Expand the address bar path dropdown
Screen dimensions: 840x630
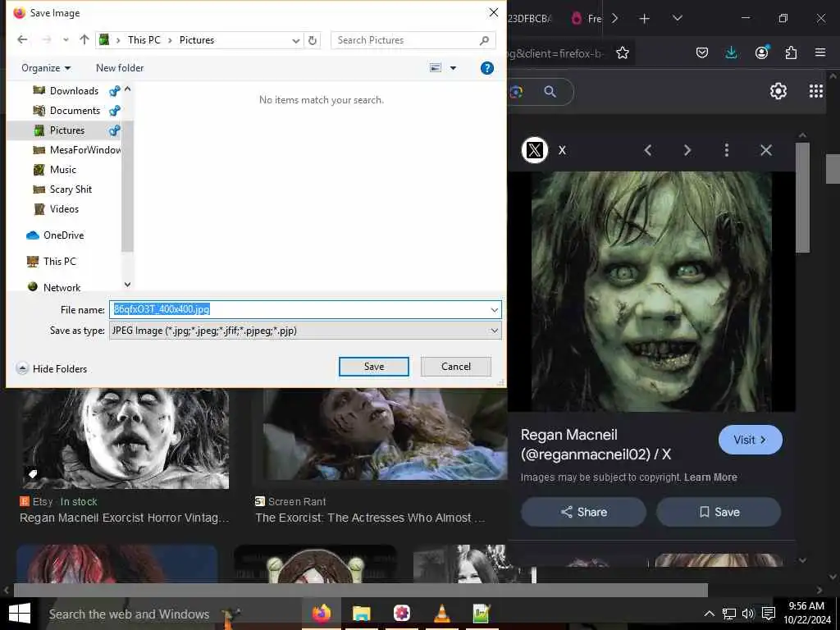coord(295,40)
